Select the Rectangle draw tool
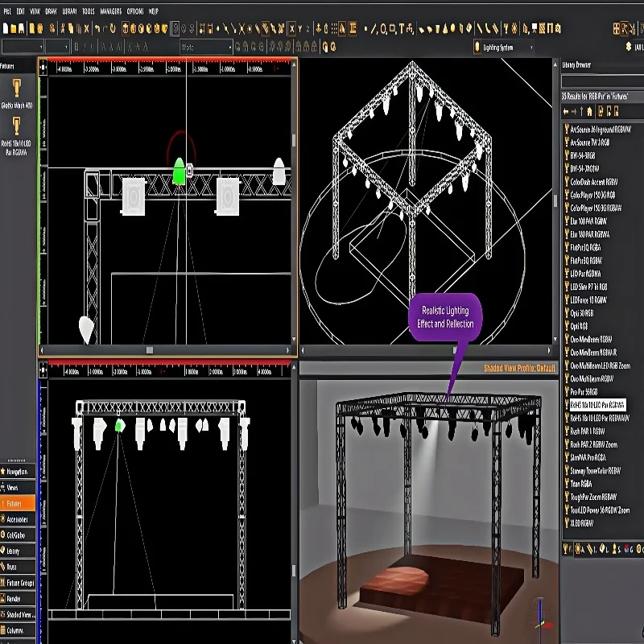644x644 pixels. (x=392, y=29)
